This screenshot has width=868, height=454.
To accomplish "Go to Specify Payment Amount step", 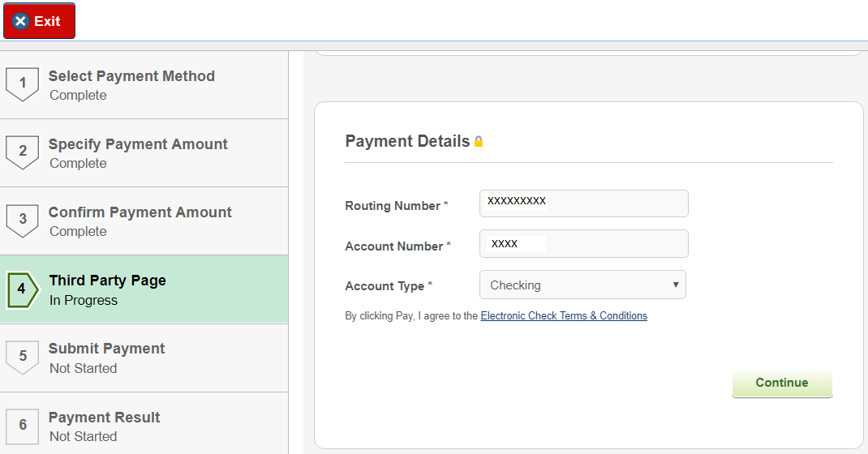I will (x=138, y=144).
